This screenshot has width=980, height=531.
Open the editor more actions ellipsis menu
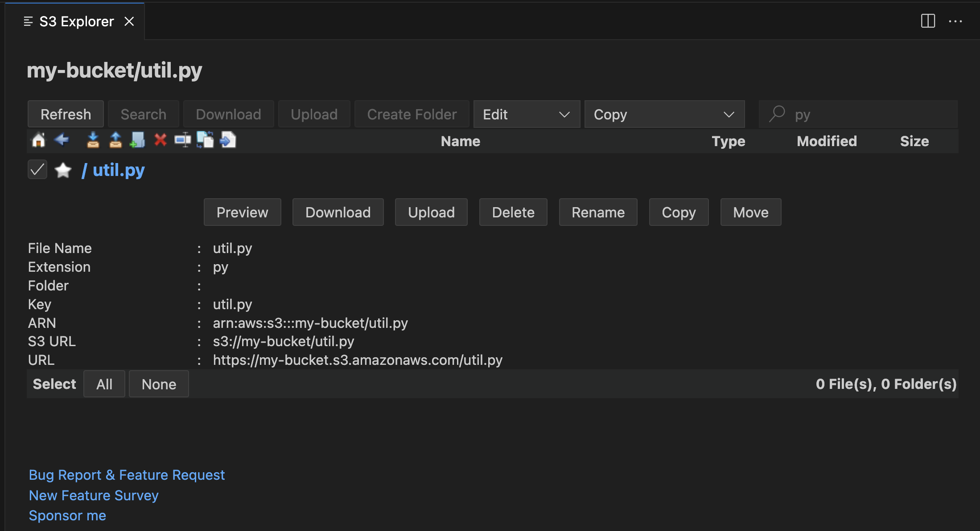(x=955, y=21)
